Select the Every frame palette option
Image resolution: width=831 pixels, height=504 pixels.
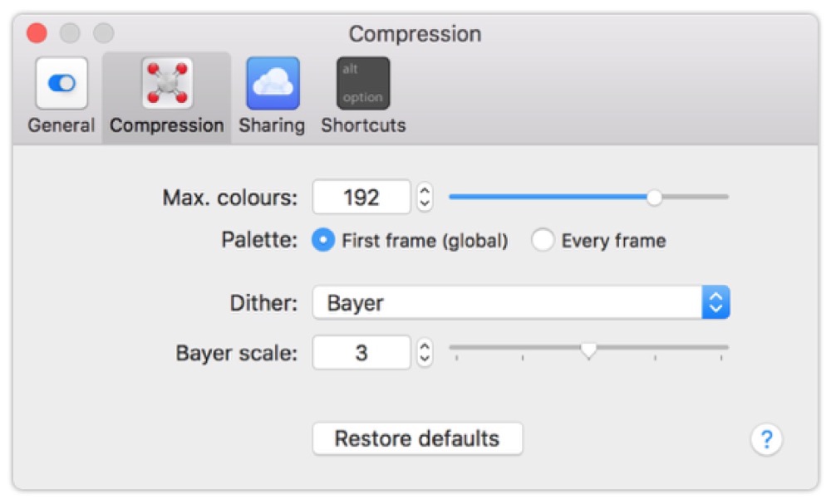pos(543,241)
